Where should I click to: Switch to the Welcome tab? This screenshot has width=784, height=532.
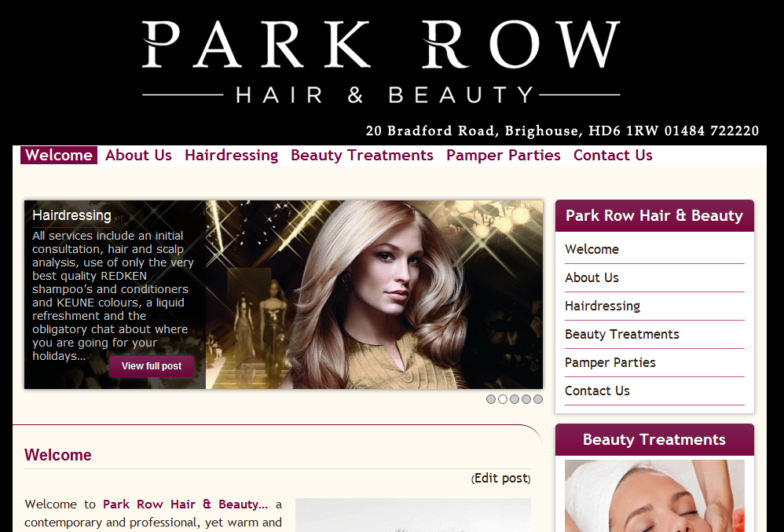pyautogui.click(x=58, y=155)
